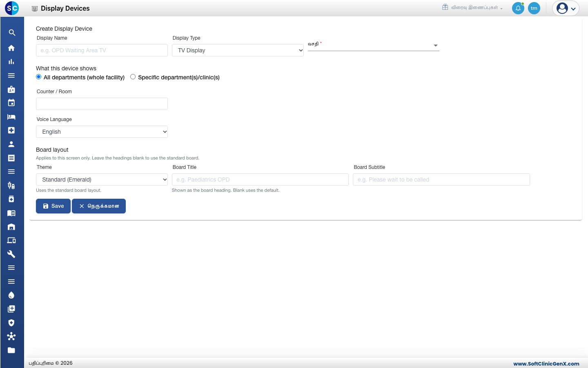This screenshot has height=368, width=588.
Task: Open the folder icon at sidebar bottom
Action: (x=11, y=350)
